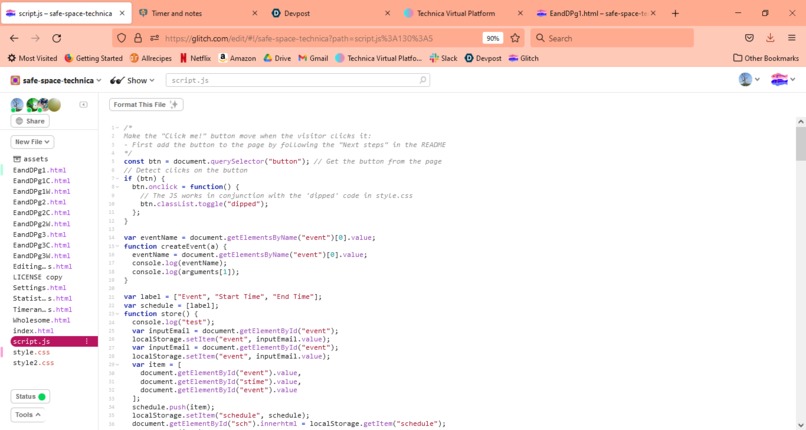806x430 pixels.
Task: Click the Format This File button
Action: [x=146, y=105]
